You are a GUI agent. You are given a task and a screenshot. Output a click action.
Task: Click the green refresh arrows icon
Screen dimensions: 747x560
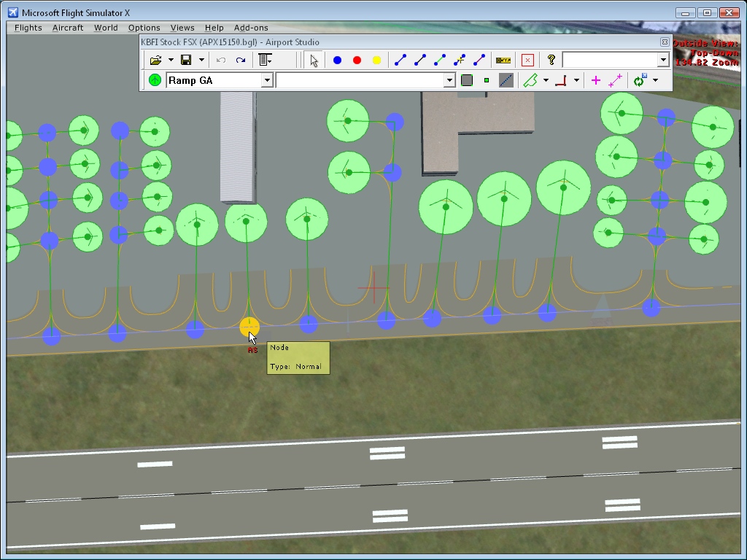pos(639,80)
